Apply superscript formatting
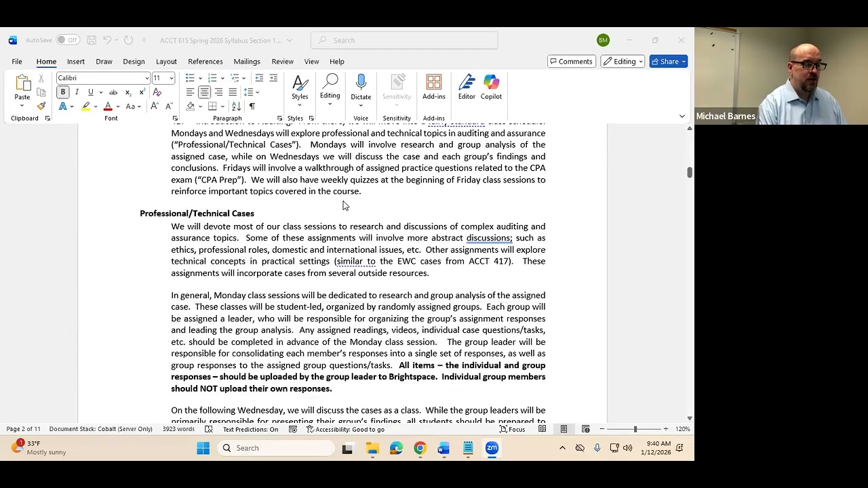Viewport: 868px width, 488px height. point(142,92)
